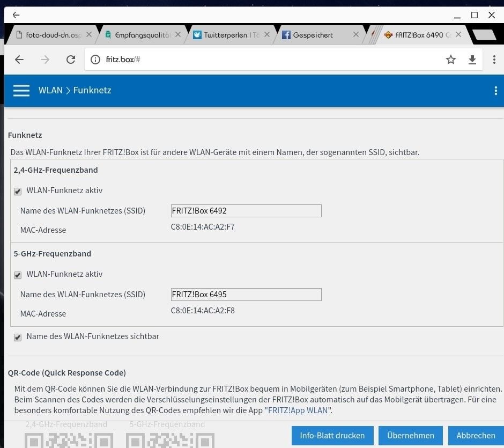Open the FRITZ!App WLAN link
Image resolution: width=504 pixels, height=448 pixels.
pyautogui.click(x=298, y=410)
